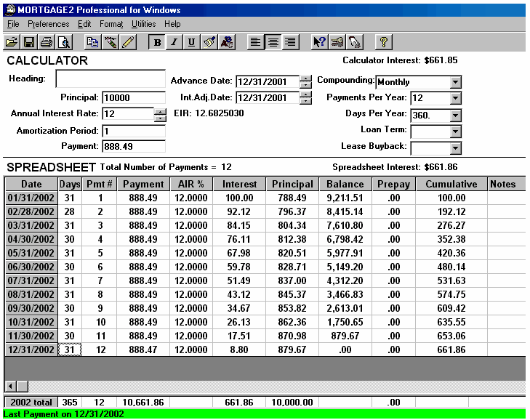The height and width of the screenshot is (420, 530).
Task: Click the context help arrow icon
Action: (x=319, y=42)
